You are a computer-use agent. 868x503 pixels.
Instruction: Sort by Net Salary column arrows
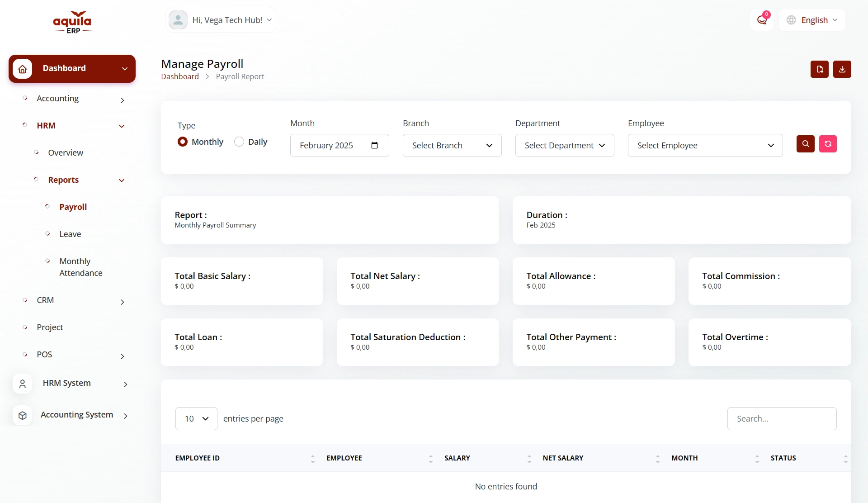658,459
